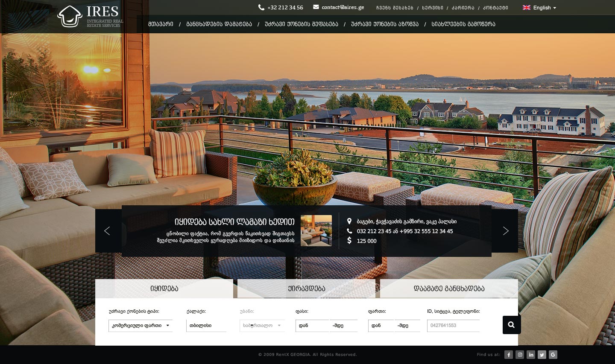Open უძრავი ქონების აზომვა menu item
Screen dimensions: 615x364
point(385,24)
